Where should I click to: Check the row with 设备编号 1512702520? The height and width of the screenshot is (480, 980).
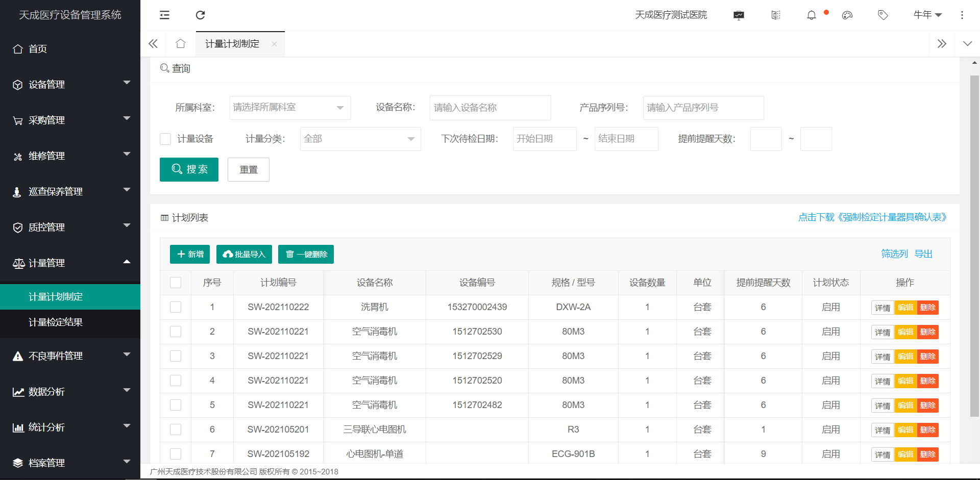(x=176, y=381)
